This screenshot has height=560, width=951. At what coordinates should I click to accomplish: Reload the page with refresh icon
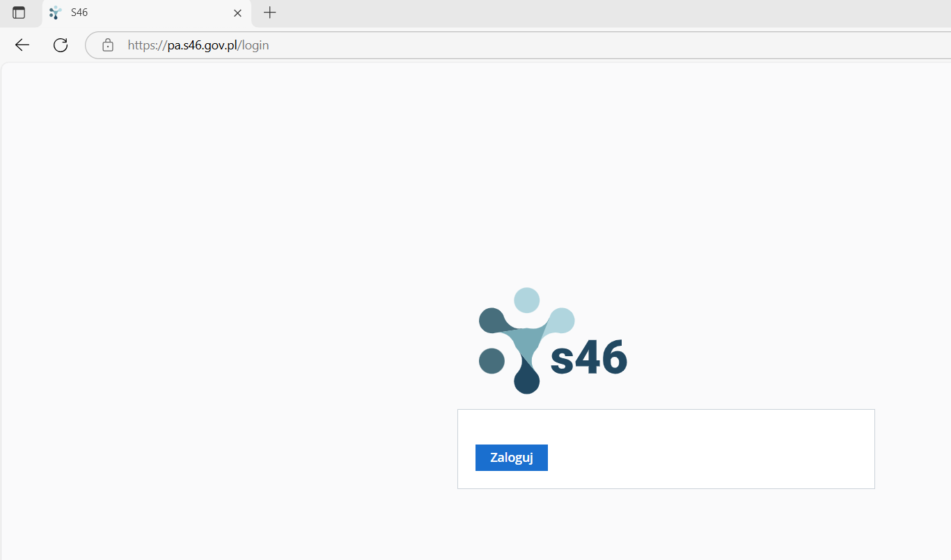pos(61,45)
